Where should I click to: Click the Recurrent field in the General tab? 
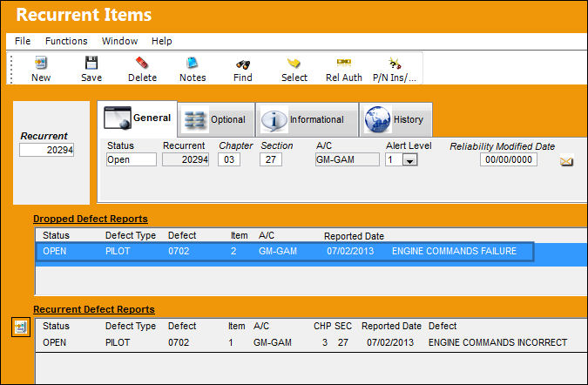pyautogui.click(x=186, y=159)
